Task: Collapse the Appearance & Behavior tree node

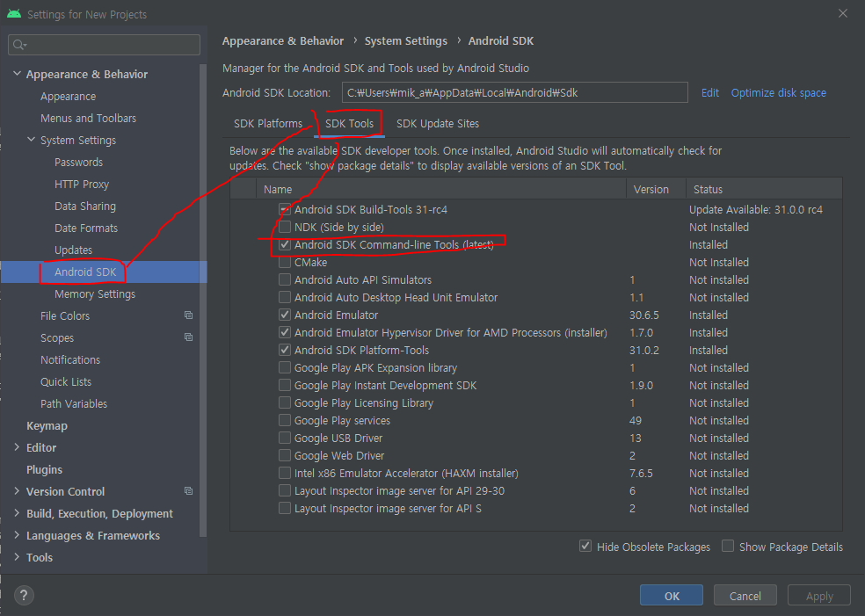Action: click(17, 73)
